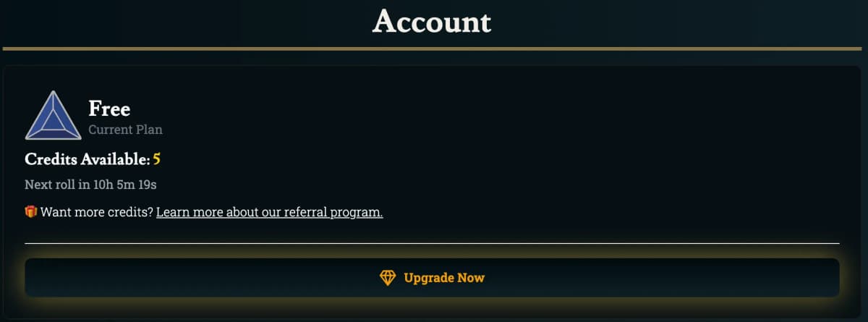This screenshot has height=322, width=868.
Task: Click the yellow credits count 5
Action: point(156,159)
